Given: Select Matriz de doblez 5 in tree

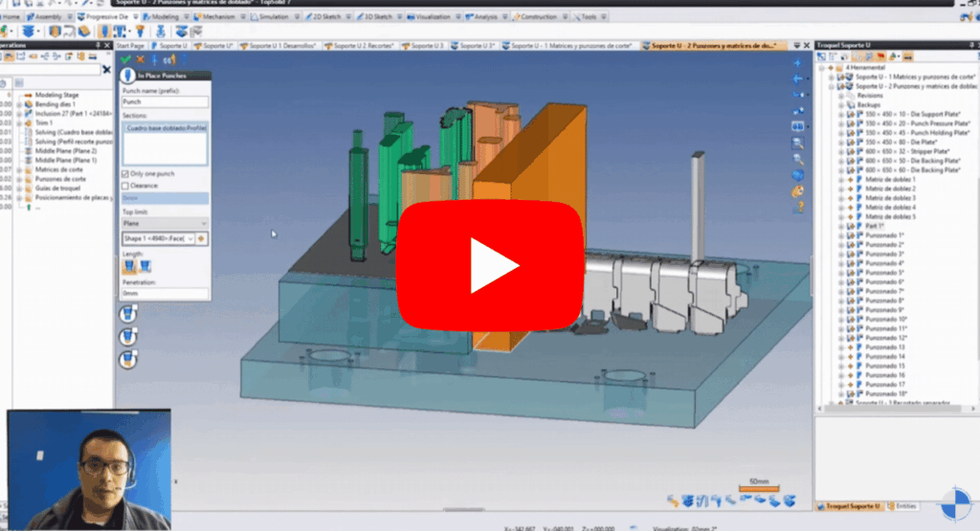Looking at the screenshot, I should pos(891,217).
